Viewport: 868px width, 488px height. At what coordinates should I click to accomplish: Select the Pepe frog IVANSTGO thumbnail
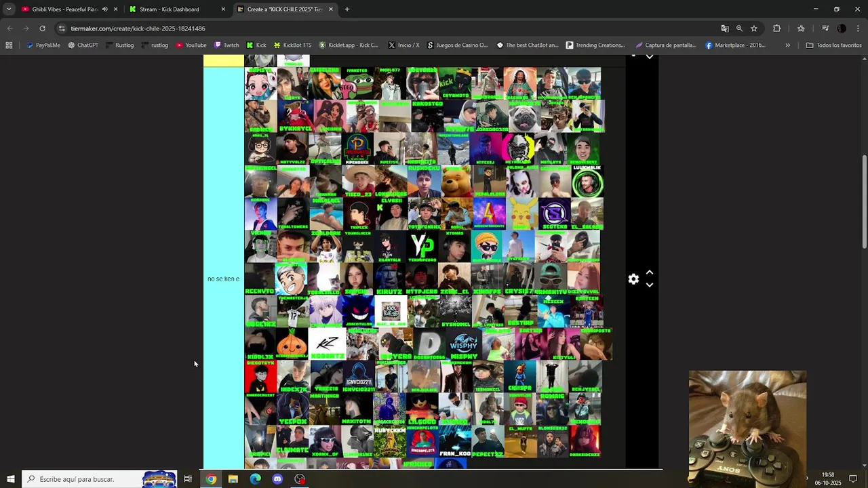[359, 83]
